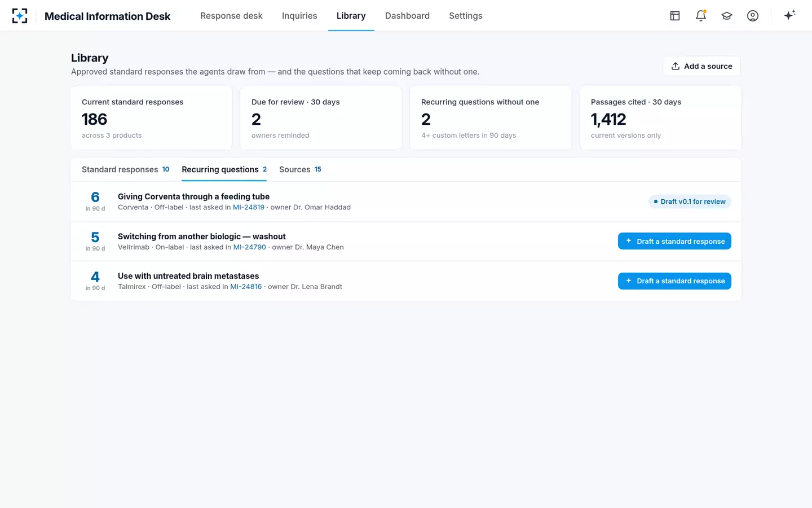Go to the Response desk tab
The width and height of the screenshot is (812, 508).
pyautogui.click(x=231, y=16)
